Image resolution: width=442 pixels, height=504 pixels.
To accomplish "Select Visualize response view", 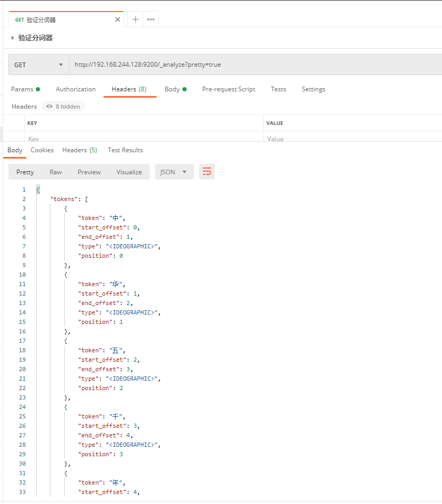I will coord(129,172).
